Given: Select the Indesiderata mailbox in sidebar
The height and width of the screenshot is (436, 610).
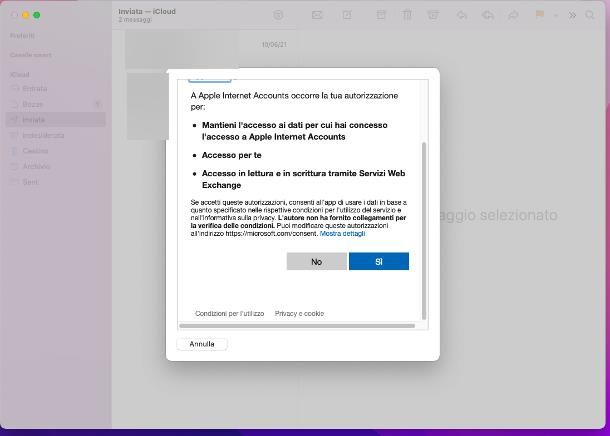Looking at the screenshot, I should [56, 135].
